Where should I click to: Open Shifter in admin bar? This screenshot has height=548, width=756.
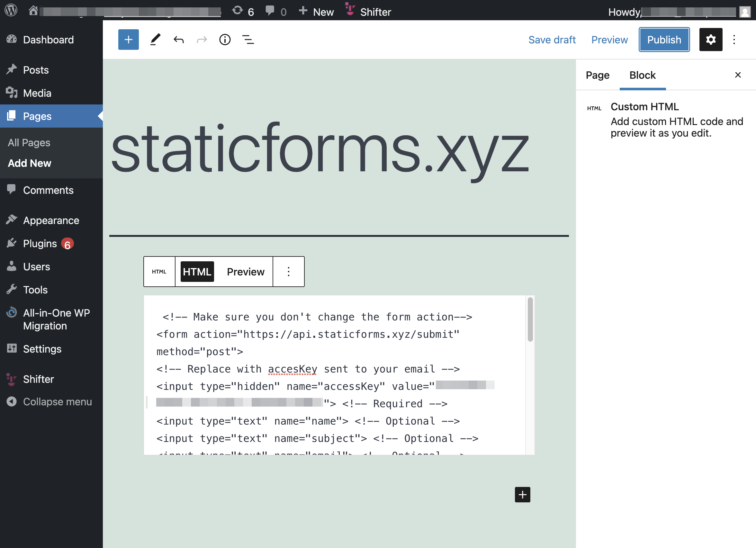[x=368, y=11]
